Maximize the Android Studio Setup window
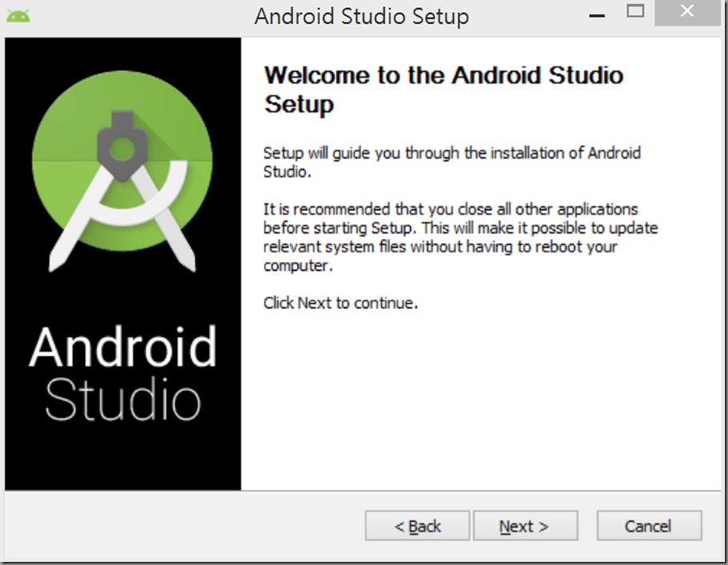This screenshot has width=728, height=565. 635,11
